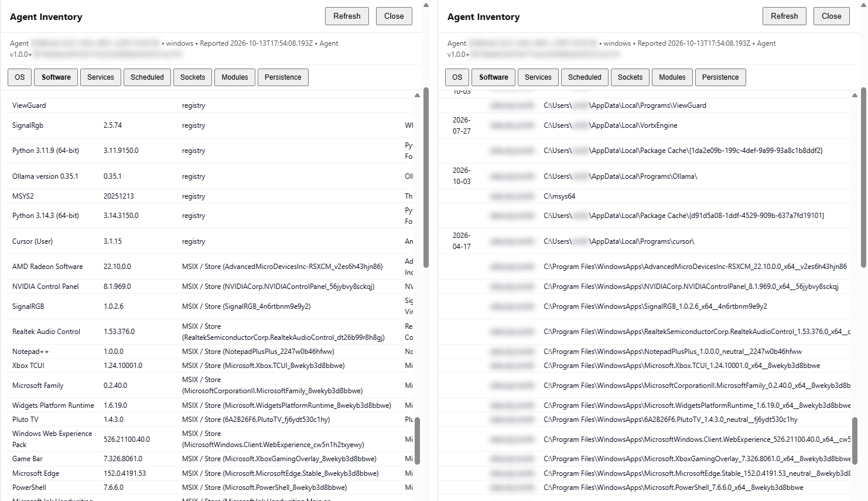The image size is (868, 501).
Task: Click the Cursor (User) software name
Action: pos(32,241)
